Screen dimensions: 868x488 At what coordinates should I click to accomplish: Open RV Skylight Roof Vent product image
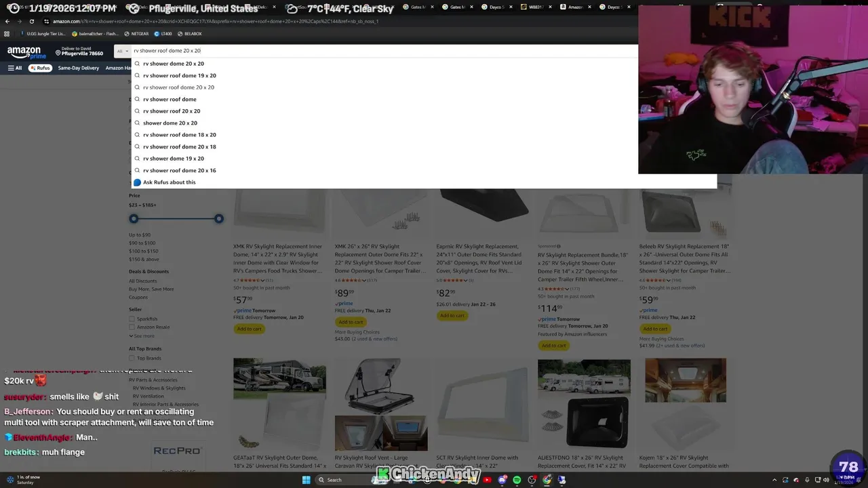pos(381,405)
